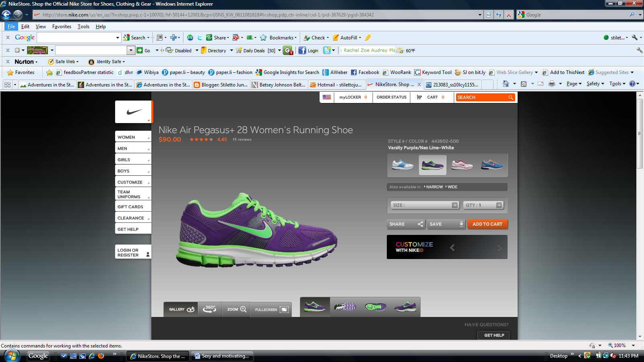644x362 pixels.
Task: Open the 360 degree view
Action: coord(210,309)
